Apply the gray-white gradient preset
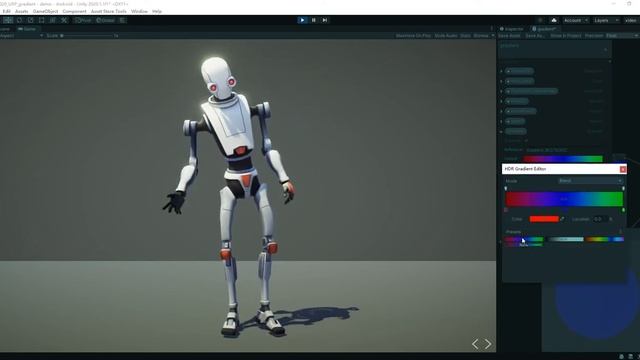Image resolution: width=640 pixels, height=360 pixels. point(565,239)
